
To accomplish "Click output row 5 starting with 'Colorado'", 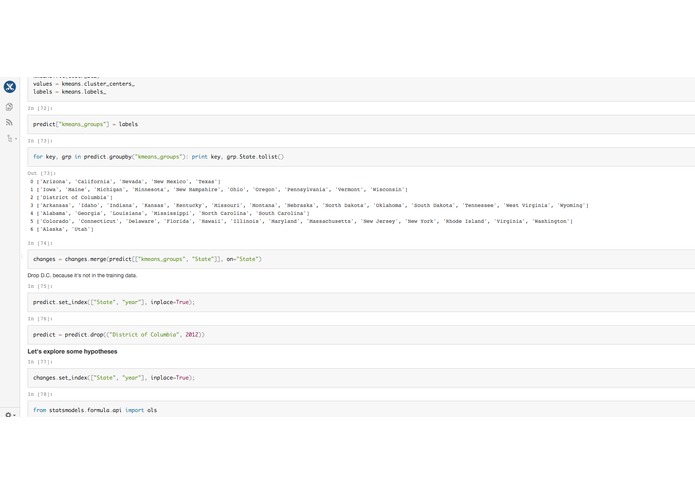I will pyautogui.click(x=301, y=222).
